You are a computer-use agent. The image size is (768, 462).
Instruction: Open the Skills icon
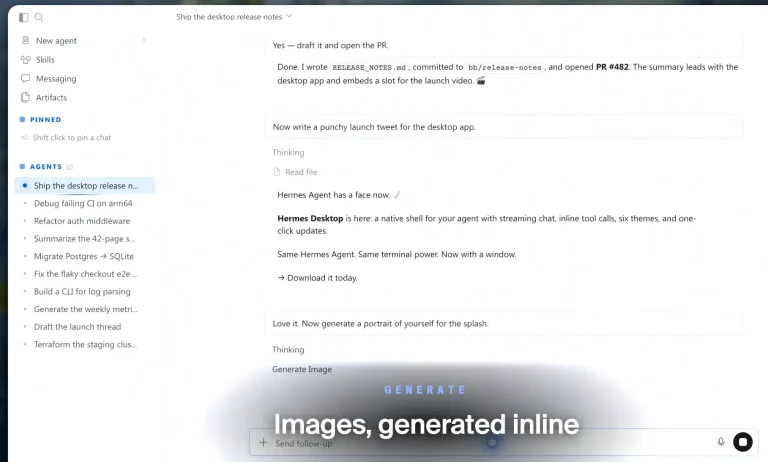tap(25, 59)
